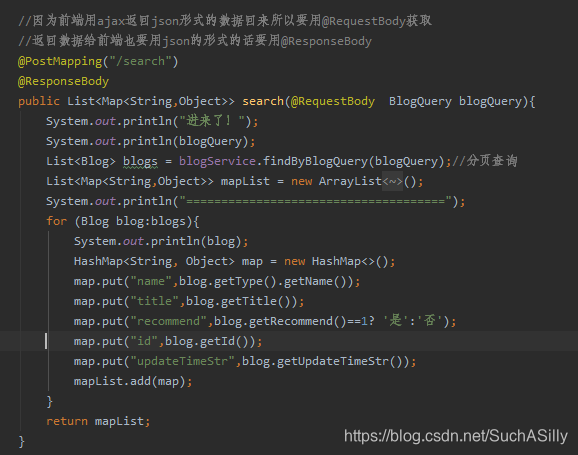The image size is (578, 455).
Task: Click the "name" key string
Action: click(151, 281)
